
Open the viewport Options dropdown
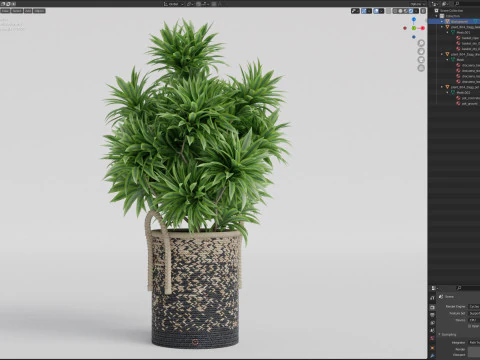pos(417,4)
